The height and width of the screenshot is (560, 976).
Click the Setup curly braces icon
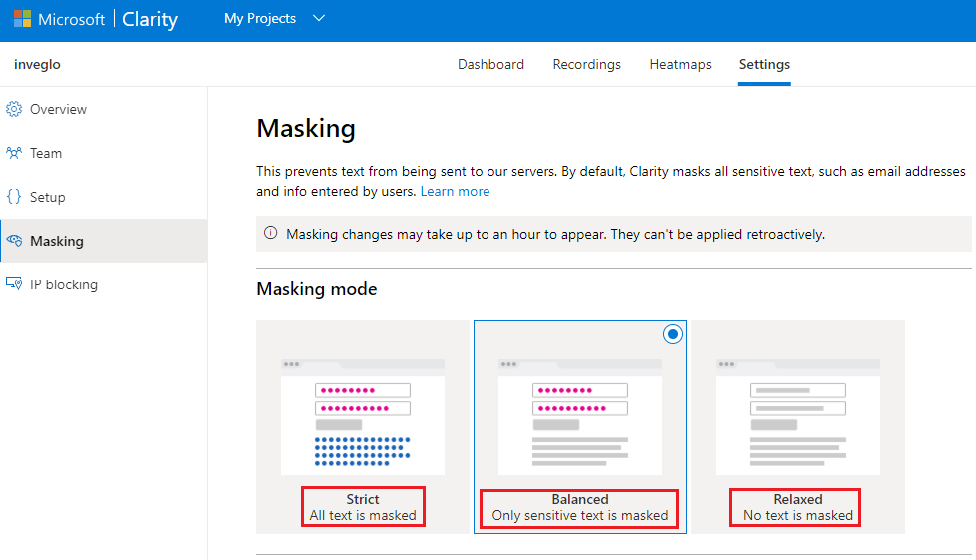[14, 197]
